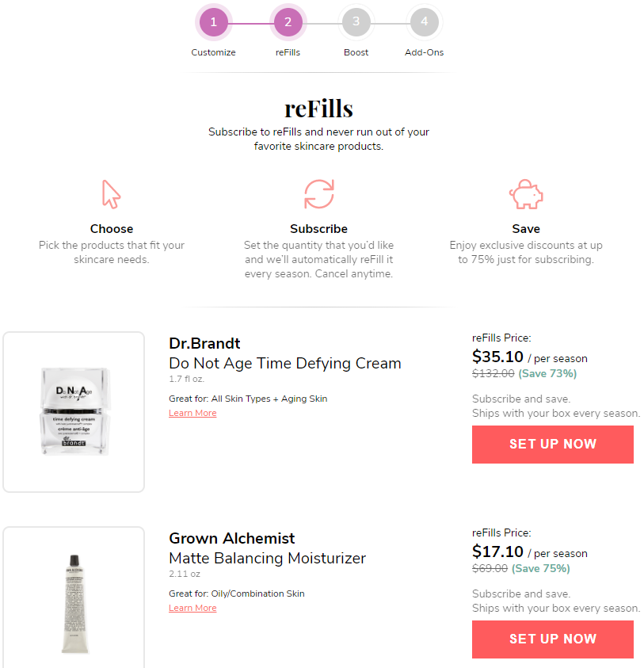Click the Grown Alchemist brand name
This screenshot has height=668, width=644.
(x=232, y=539)
